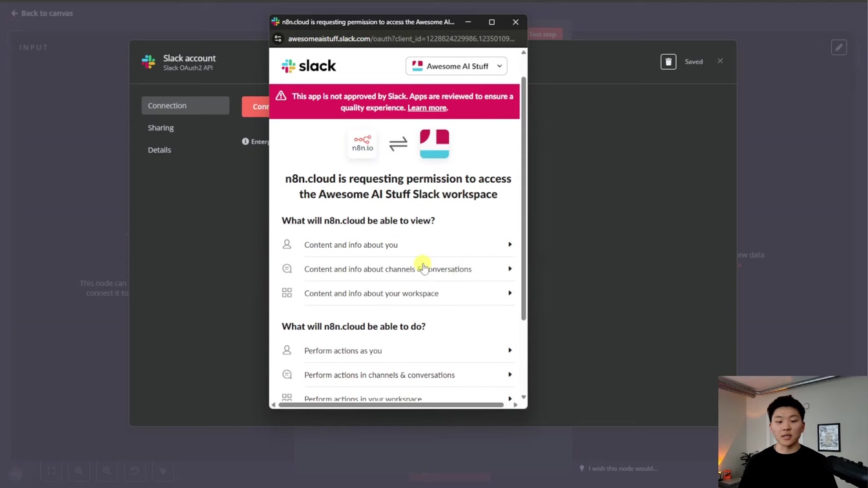Click the Test step button behind the popup
Image resolution: width=868 pixels, height=488 pixels.
[x=545, y=34]
